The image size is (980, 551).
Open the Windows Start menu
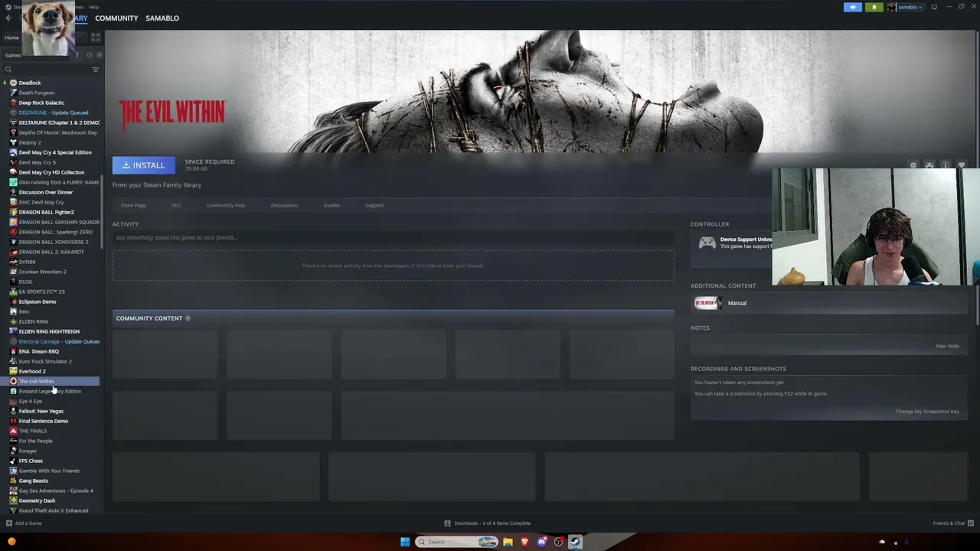pos(405,542)
